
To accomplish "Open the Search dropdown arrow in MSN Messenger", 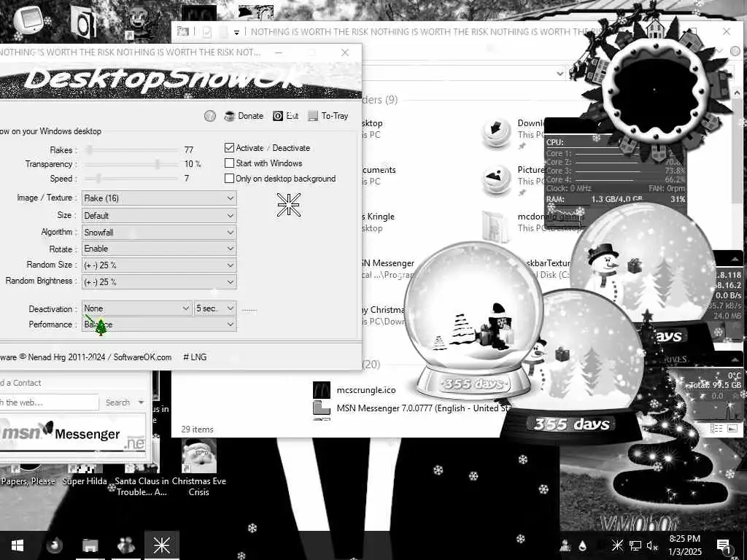I will (141, 402).
